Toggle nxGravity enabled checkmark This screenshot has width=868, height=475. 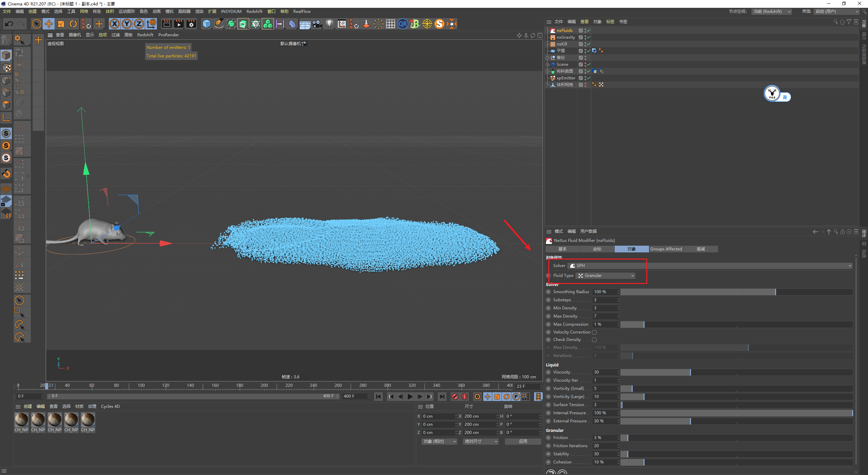click(x=589, y=37)
